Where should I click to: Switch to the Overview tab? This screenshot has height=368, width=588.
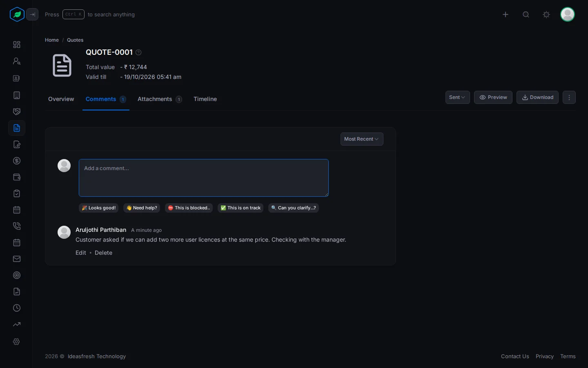tap(61, 99)
